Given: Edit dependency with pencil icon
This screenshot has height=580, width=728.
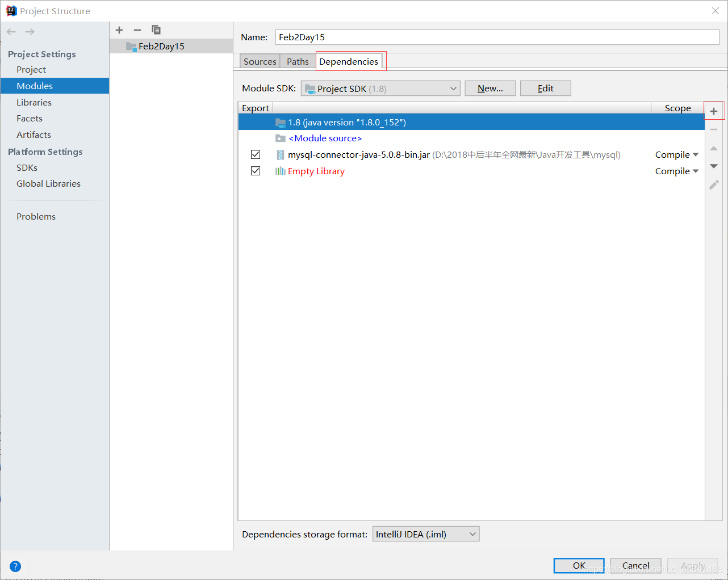Looking at the screenshot, I should point(714,185).
